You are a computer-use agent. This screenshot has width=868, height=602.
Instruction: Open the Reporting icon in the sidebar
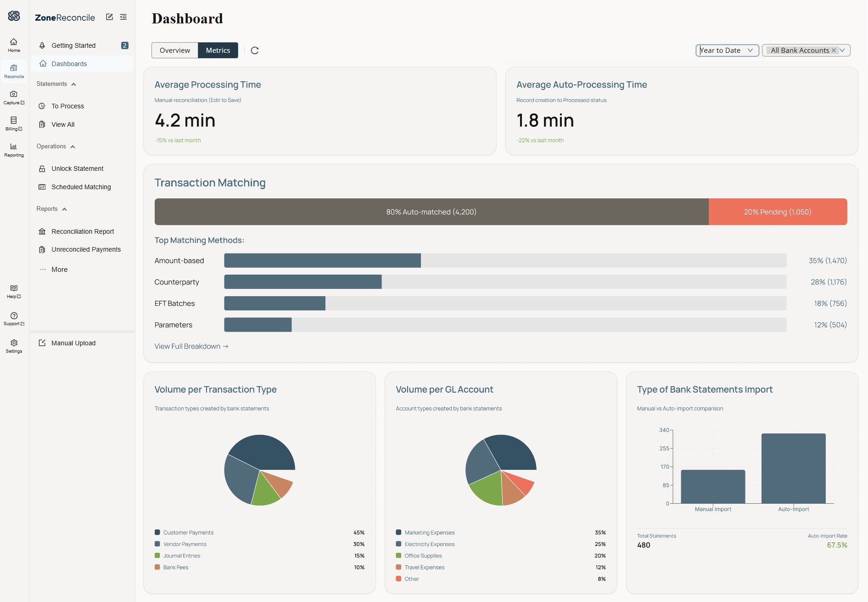14,150
